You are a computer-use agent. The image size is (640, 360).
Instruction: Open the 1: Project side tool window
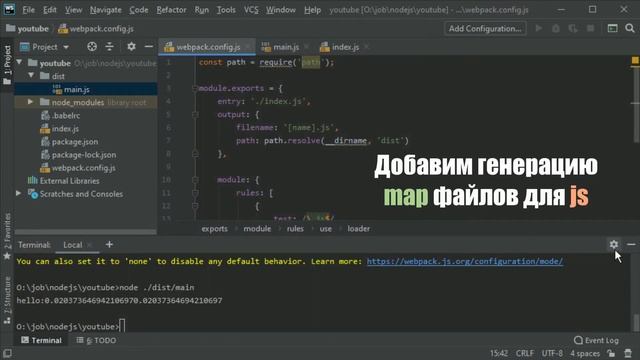[x=7, y=64]
